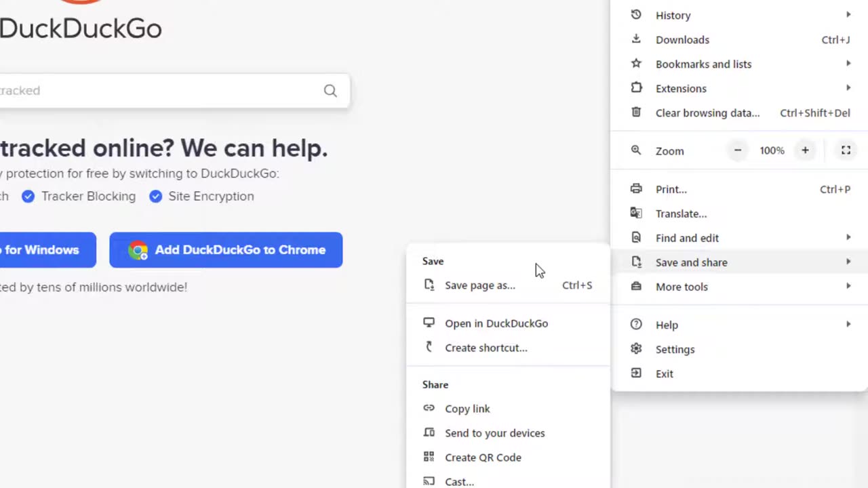Image resolution: width=868 pixels, height=488 pixels.
Task: Expand the More tools submenu arrow
Action: pyautogui.click(x=848, y=287)
